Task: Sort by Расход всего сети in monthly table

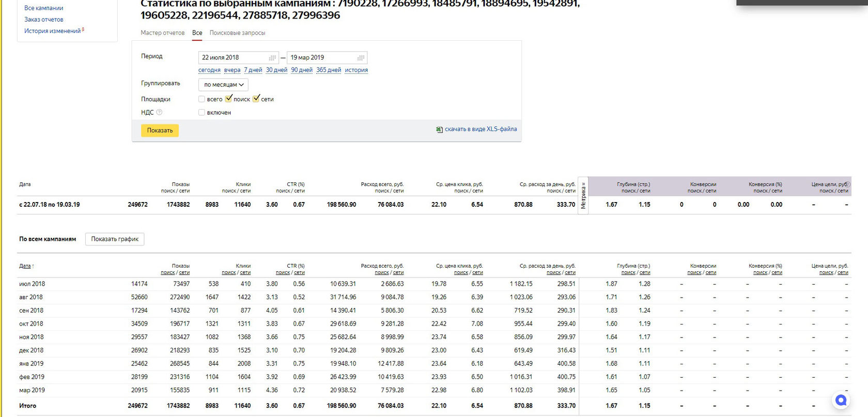Action: click(x=398, y=273)
